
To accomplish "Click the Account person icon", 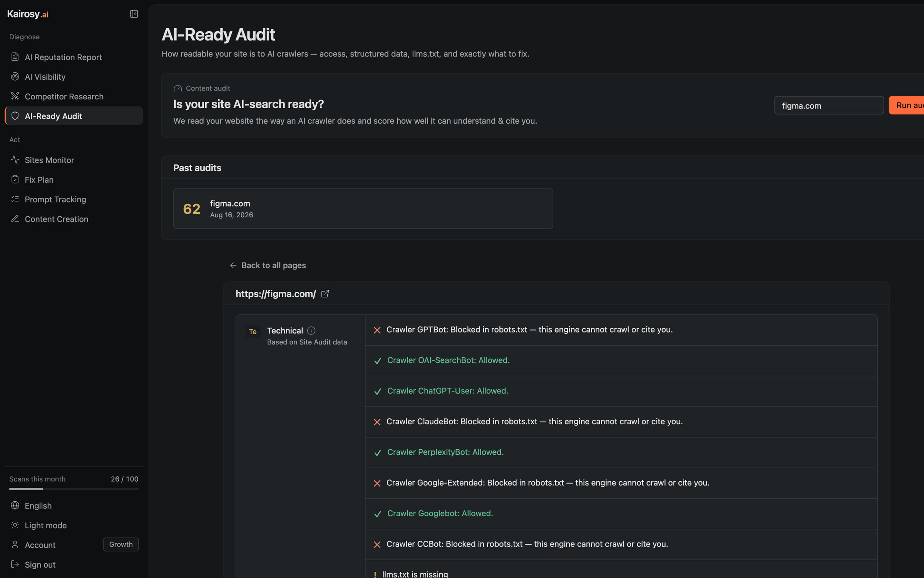I will [x=15, y=544].
